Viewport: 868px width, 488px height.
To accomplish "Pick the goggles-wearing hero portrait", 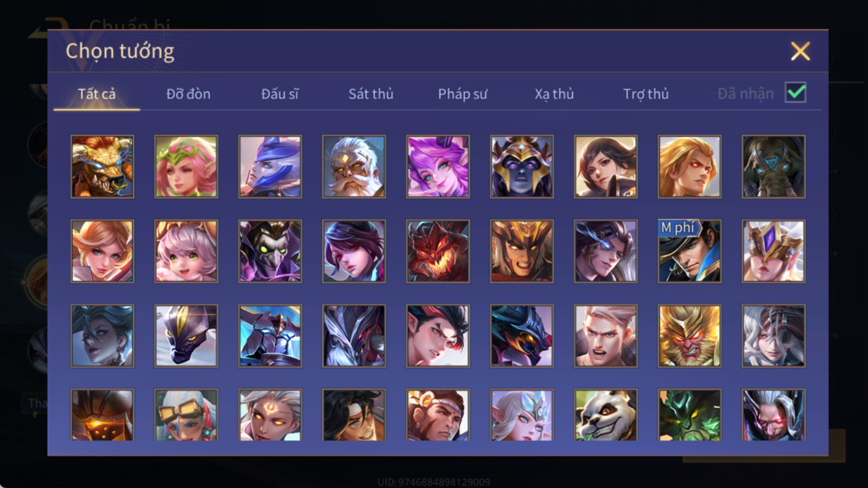I will (186, 415).
